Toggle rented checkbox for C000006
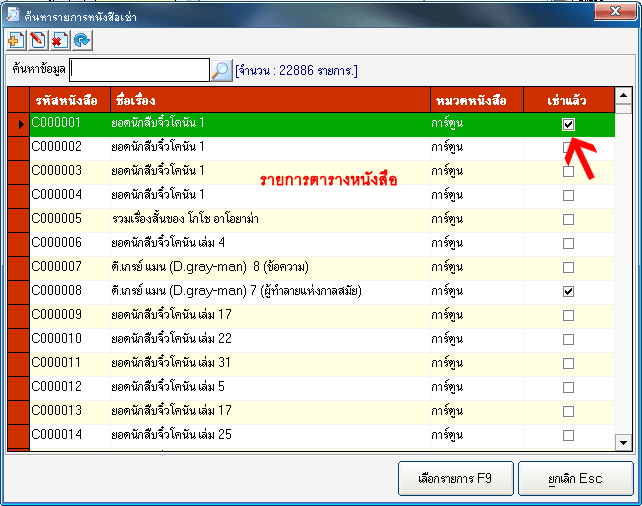Viewport: 642px width, 506px height. [568, 244]
